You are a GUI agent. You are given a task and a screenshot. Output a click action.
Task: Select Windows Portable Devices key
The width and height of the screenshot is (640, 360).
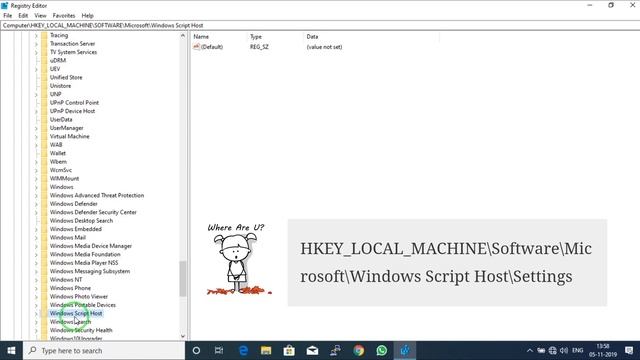coord(83,305)
